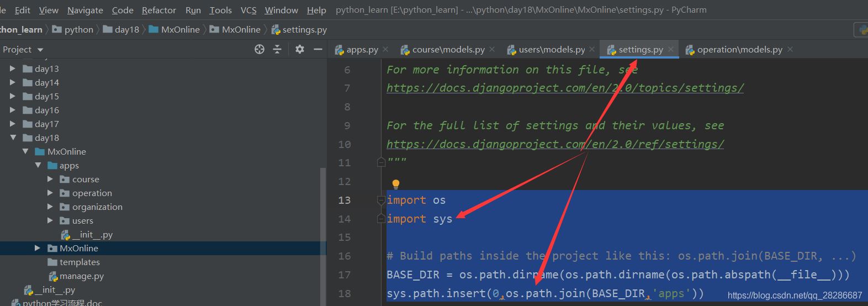Viewport: 868px width, 306px height.
Task: Expand the course app folder
Action: [50, 179]
